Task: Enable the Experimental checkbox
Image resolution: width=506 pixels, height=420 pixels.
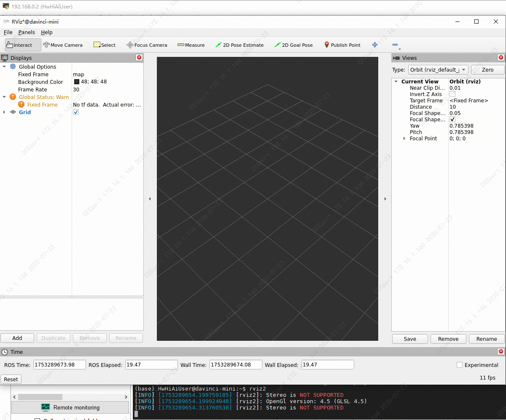Action: tap(460, 365)
